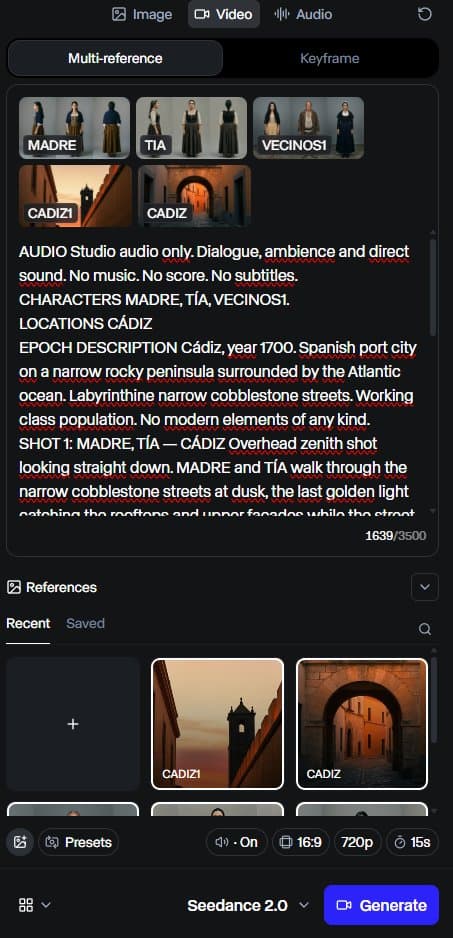Click the reset/history arrow icon at top
Screen dimensions: 453x938
[x=424, y=14]
